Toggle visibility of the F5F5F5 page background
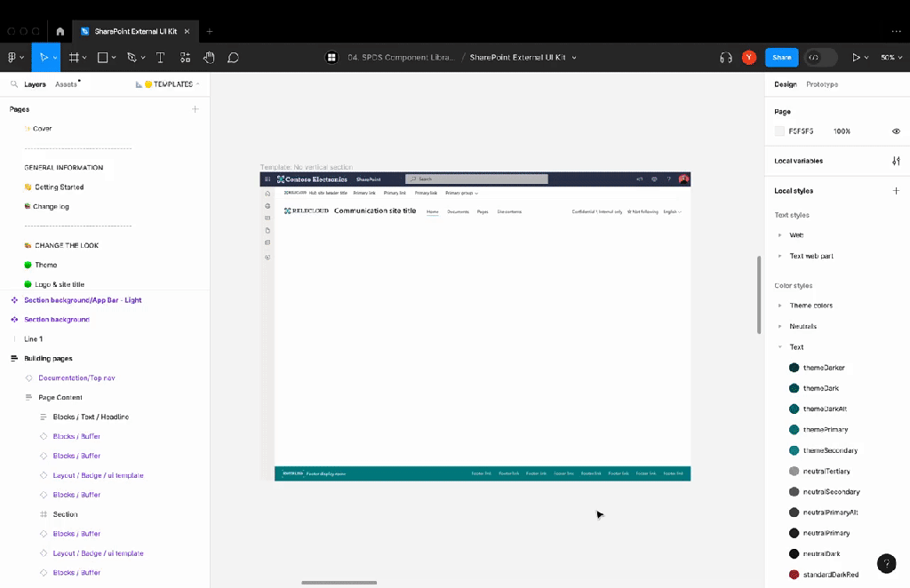910x588 pixels. tap(896, 131)
